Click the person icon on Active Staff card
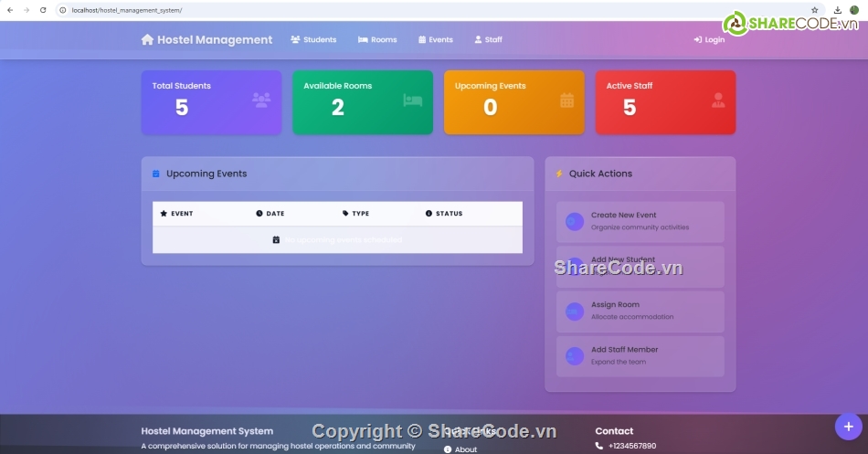Viewport: 868px width, 454px height. pos(718,100)
